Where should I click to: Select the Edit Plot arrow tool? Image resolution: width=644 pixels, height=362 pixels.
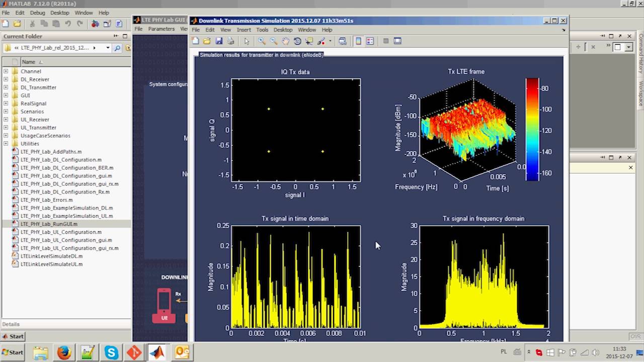coord(247,41)
